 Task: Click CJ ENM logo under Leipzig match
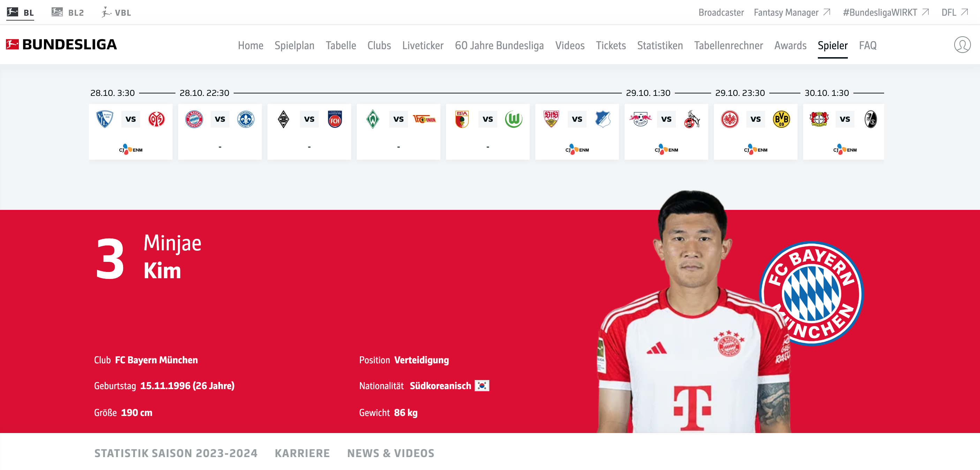pos(666,149)
